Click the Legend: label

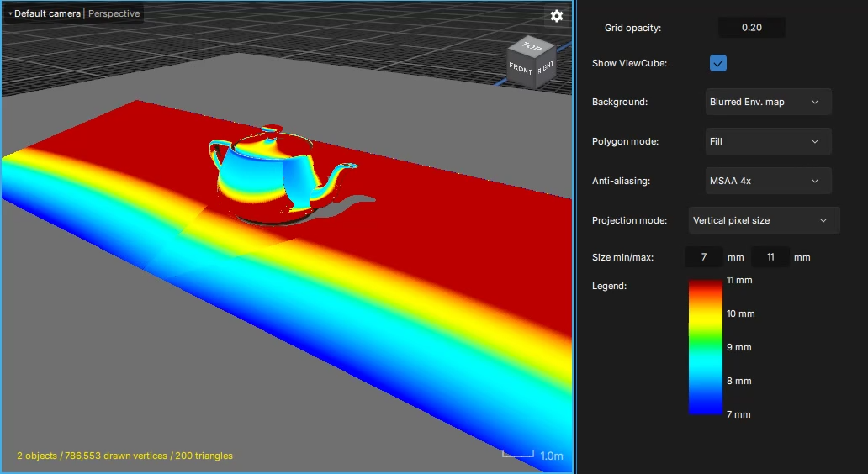609,286
